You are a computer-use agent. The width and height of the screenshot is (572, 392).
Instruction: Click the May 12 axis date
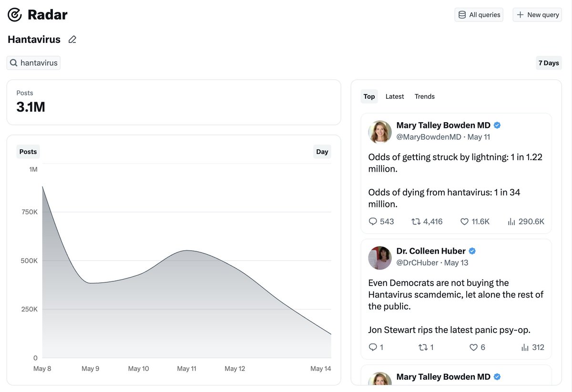[x=235, y=369]
